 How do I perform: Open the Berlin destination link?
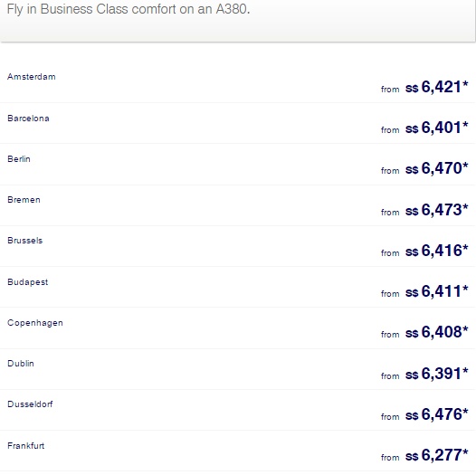(x=19, y=159)
